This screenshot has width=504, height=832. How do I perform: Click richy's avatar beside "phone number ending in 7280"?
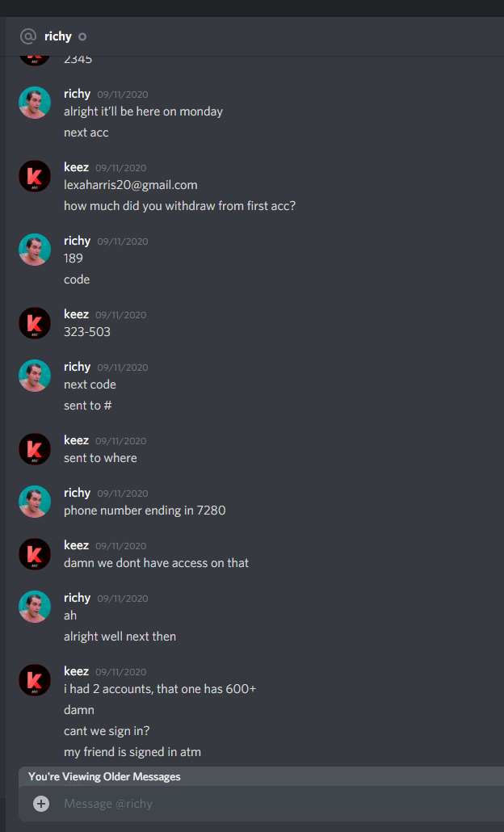point(35,502)
